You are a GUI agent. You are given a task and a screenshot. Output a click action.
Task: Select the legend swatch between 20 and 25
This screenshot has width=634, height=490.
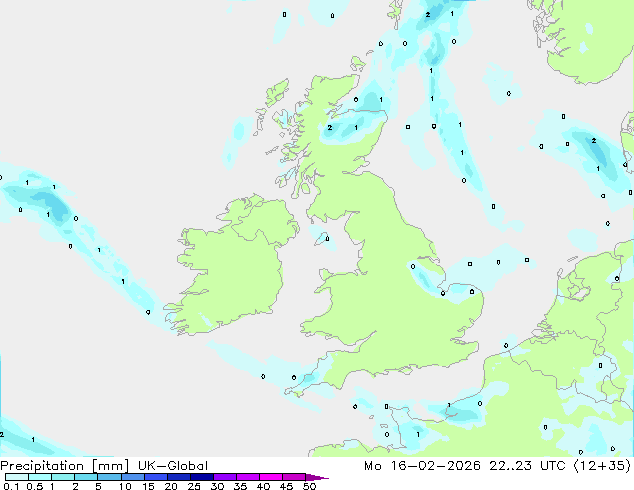click(178, 477)
